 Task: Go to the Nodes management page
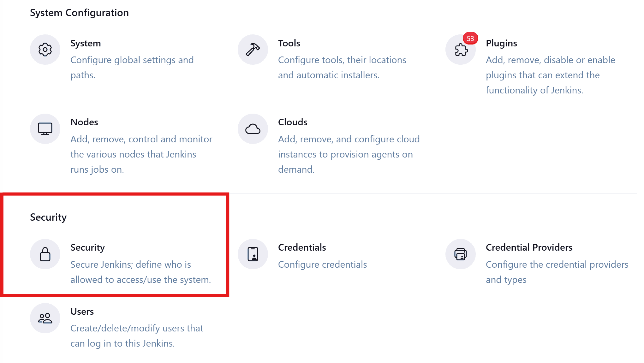(x=84, y=122)
